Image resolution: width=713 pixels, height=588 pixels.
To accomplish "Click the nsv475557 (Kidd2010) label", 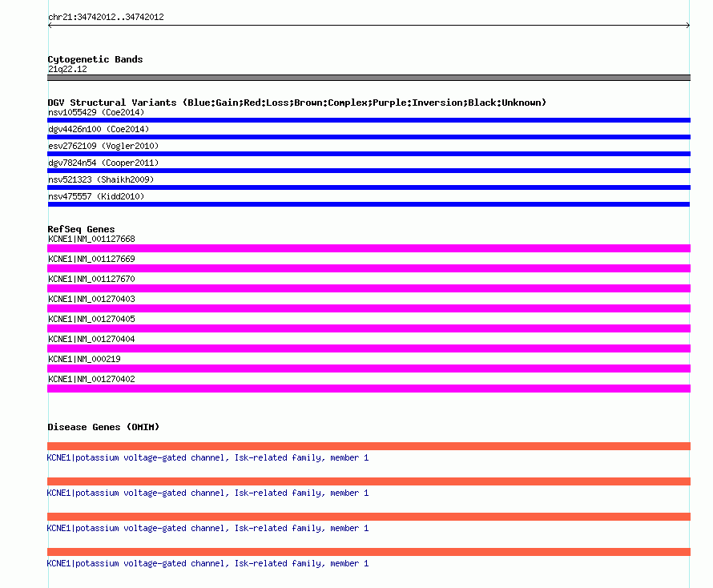I will point(96,196).
